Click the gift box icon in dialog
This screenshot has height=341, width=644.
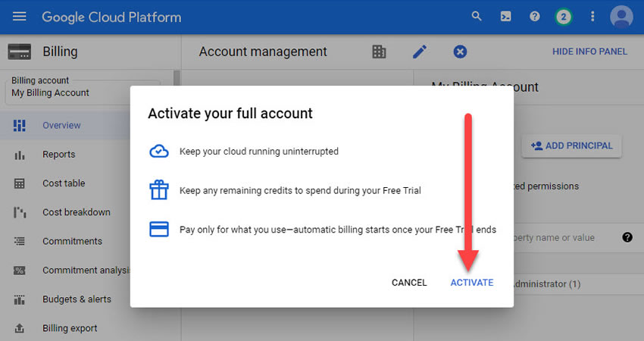click(159, 189)
